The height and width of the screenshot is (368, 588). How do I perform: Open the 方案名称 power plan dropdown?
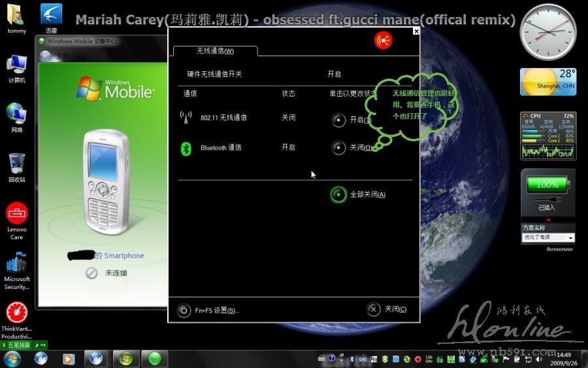pos(548,237)
